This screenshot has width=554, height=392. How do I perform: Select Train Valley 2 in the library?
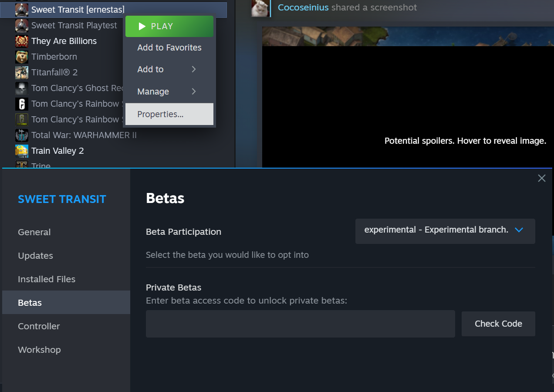[x=57, y=151]
